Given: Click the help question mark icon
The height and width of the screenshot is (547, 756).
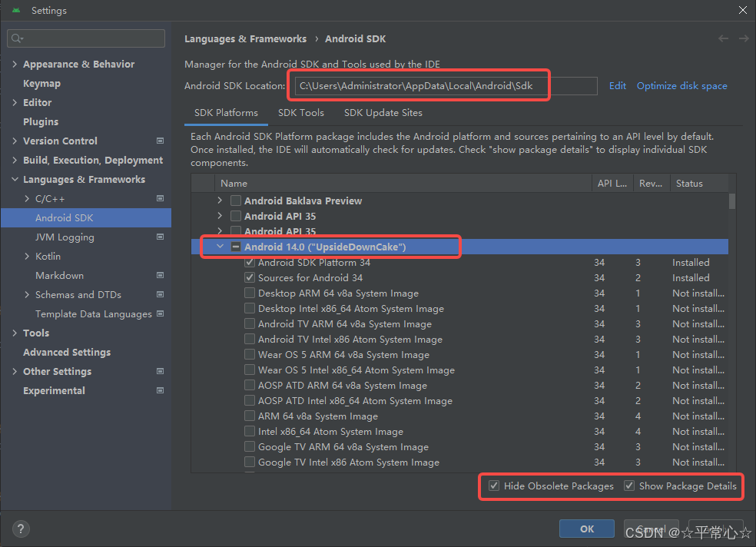Looking at the screenshot, I should pos(20,529).
